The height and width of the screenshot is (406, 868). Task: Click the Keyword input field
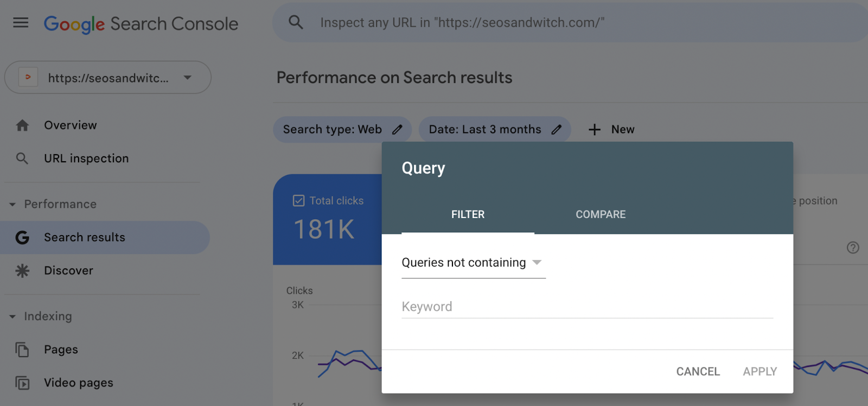click(x=587, y=307)
